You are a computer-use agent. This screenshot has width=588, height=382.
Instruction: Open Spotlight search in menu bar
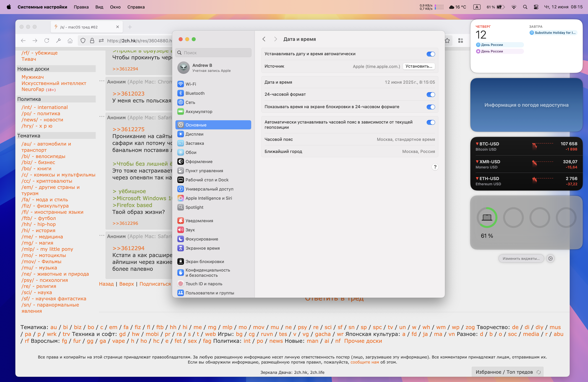point(525,7)
